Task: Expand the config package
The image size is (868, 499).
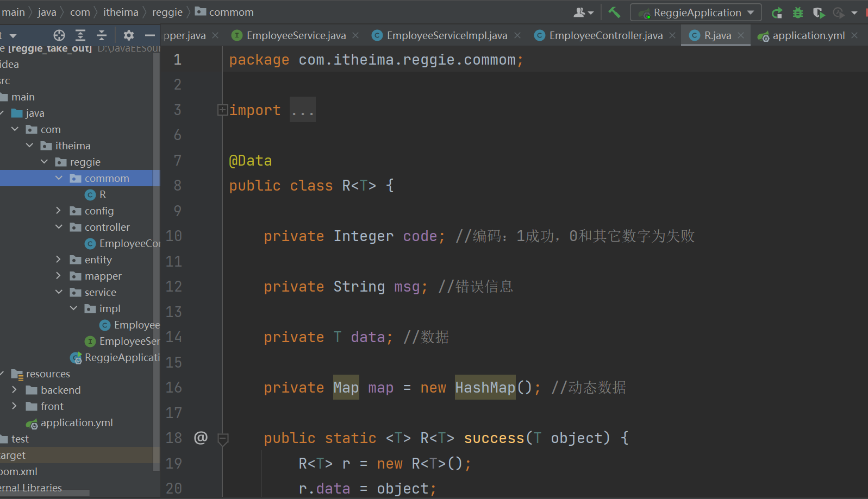Action: [x=59, y=211]
